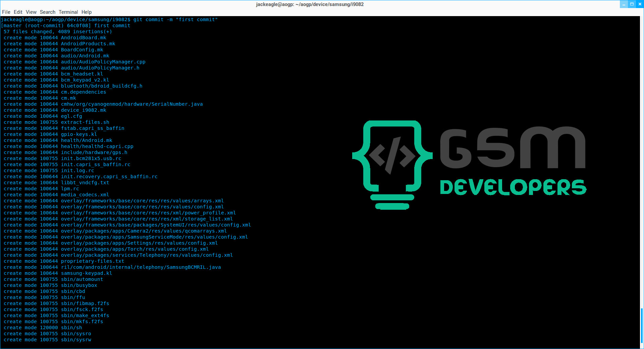Click the BoardConfig.mk line

click(x=53, y=50)
